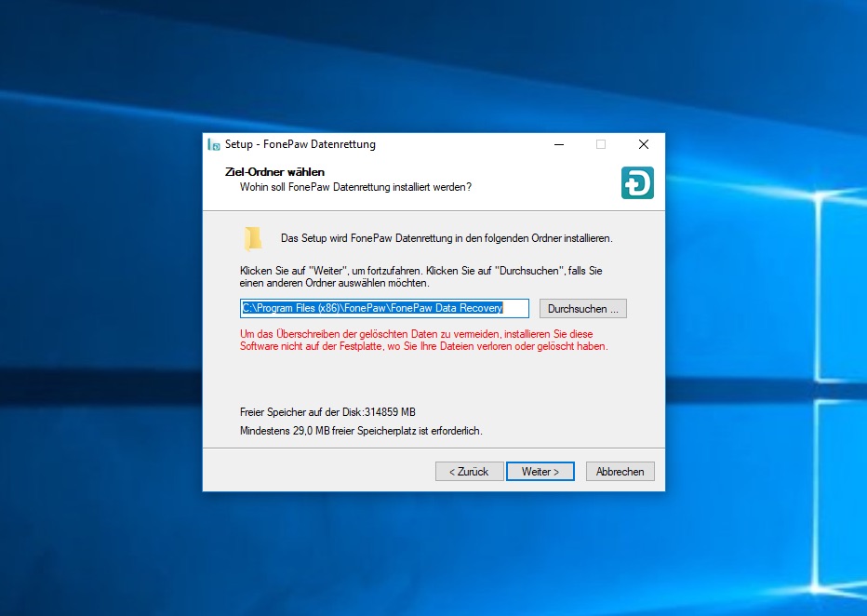Click the red overwrite warning text

pyautogui.click(x=423, y=340)
